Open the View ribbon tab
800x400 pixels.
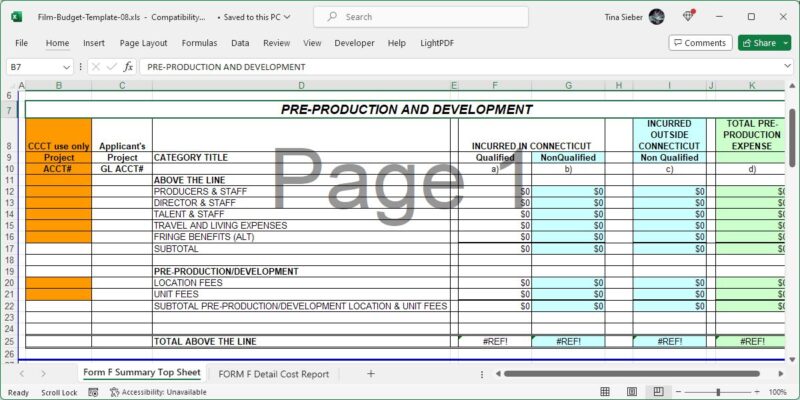click(x=312, y=43)
